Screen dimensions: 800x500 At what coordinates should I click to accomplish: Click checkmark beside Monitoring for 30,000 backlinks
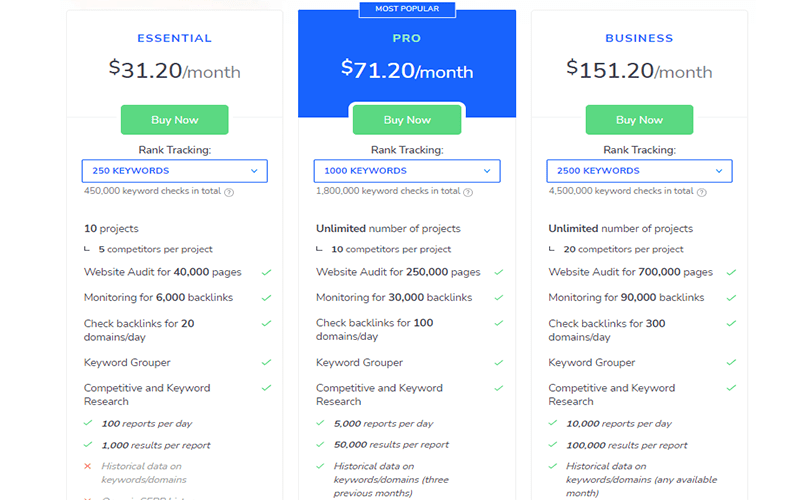(499, 297)
